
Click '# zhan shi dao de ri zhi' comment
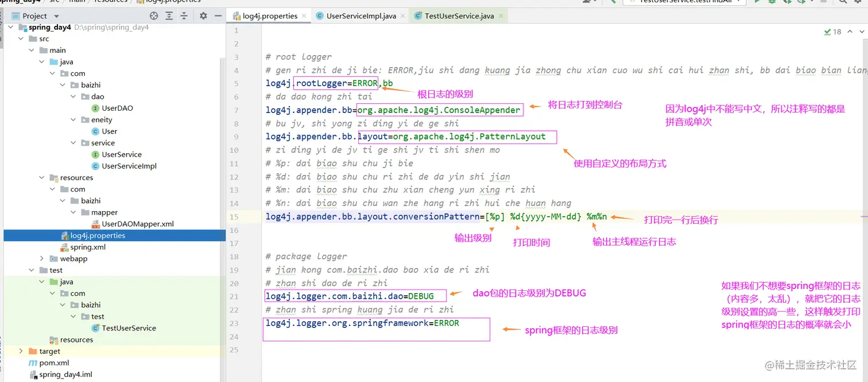click(327, 283)
